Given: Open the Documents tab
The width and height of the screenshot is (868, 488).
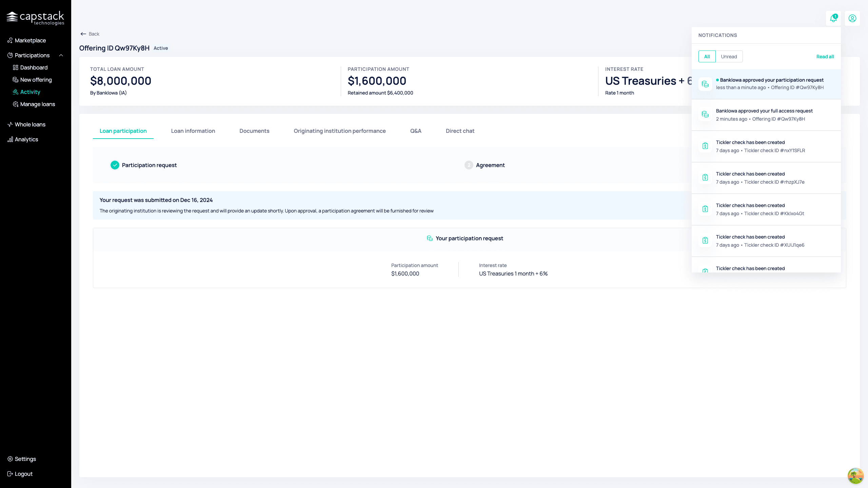Looking at the screenshot, I should coord(254,131).
